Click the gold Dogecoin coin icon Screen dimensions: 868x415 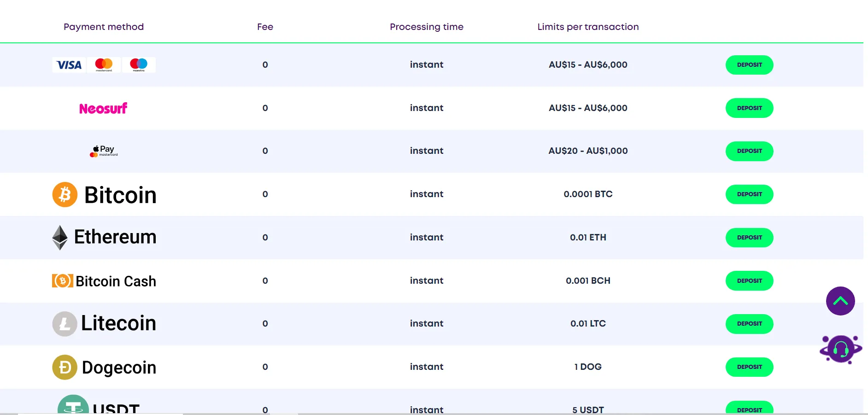65,367
